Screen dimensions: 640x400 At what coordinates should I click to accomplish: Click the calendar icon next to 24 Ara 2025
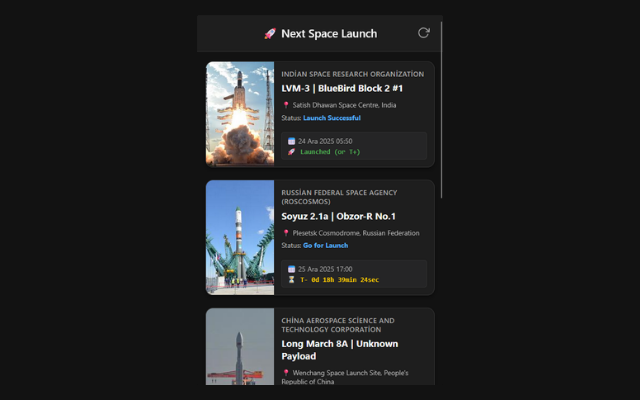tap(291, 141)
